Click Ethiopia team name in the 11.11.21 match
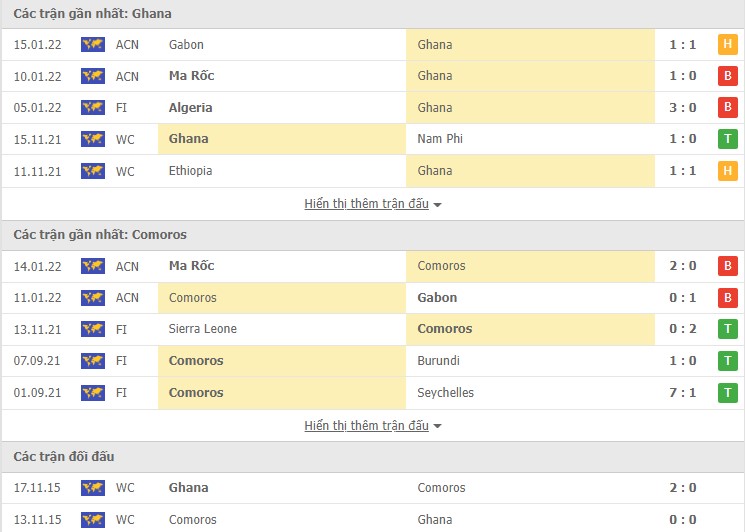The height and width of the screenshot is (532, 745). (191, 171)
